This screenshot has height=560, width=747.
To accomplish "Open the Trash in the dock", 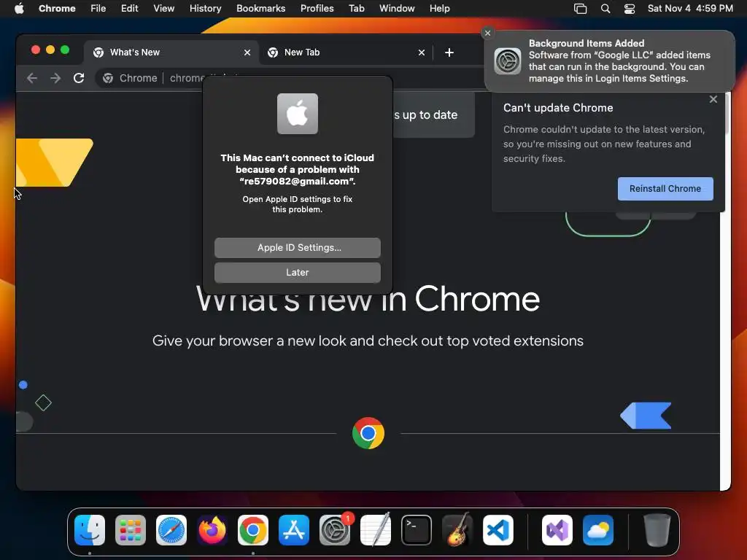I will [657, 530].
